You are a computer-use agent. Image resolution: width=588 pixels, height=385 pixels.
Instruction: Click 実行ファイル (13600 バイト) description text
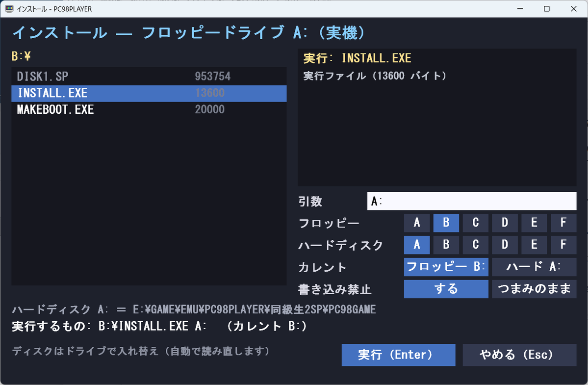coord(375,76)
